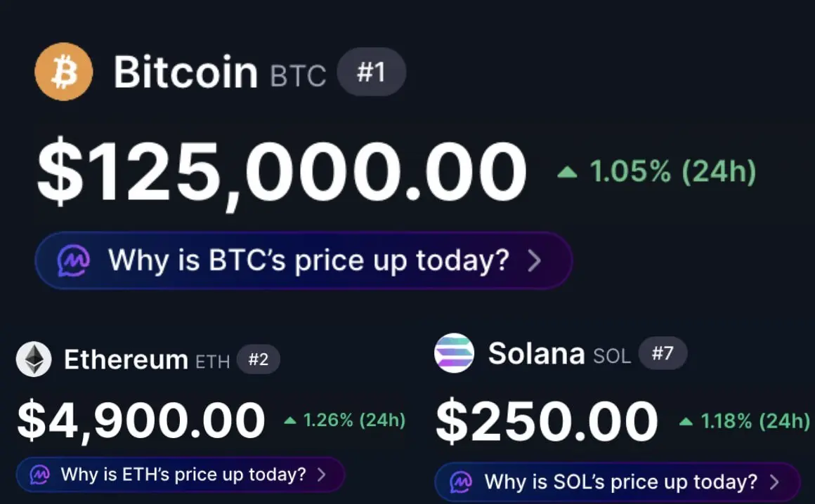Click the AI chat icon in BTC prompt
Image resolution: width=815 pixels, height=504 pixels.
[74, 261]
